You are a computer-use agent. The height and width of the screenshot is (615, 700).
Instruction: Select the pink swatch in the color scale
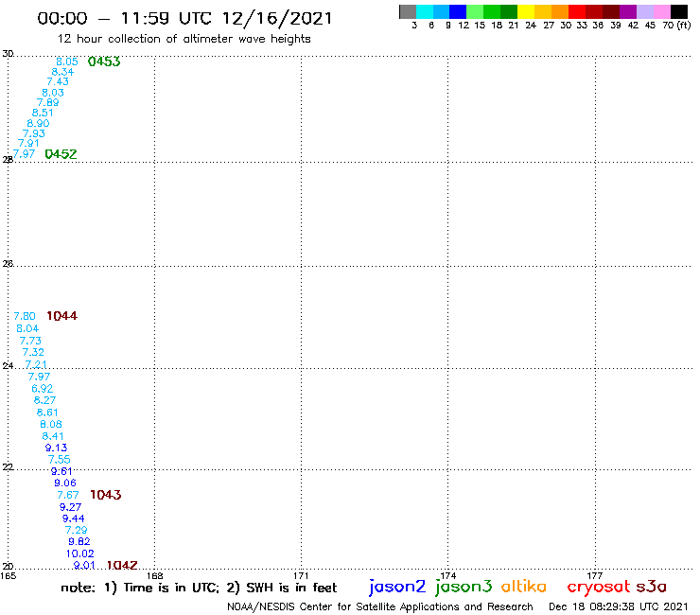[662, 11]
